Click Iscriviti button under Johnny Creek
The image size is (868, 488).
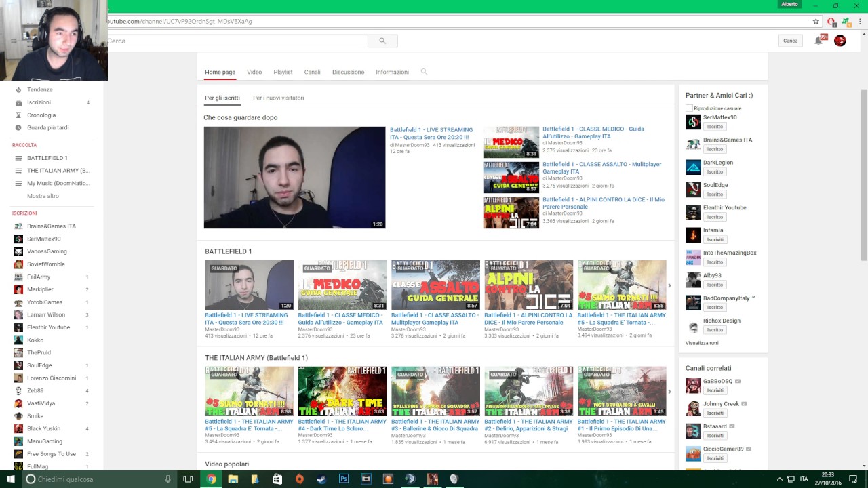[x=715, y=413]
